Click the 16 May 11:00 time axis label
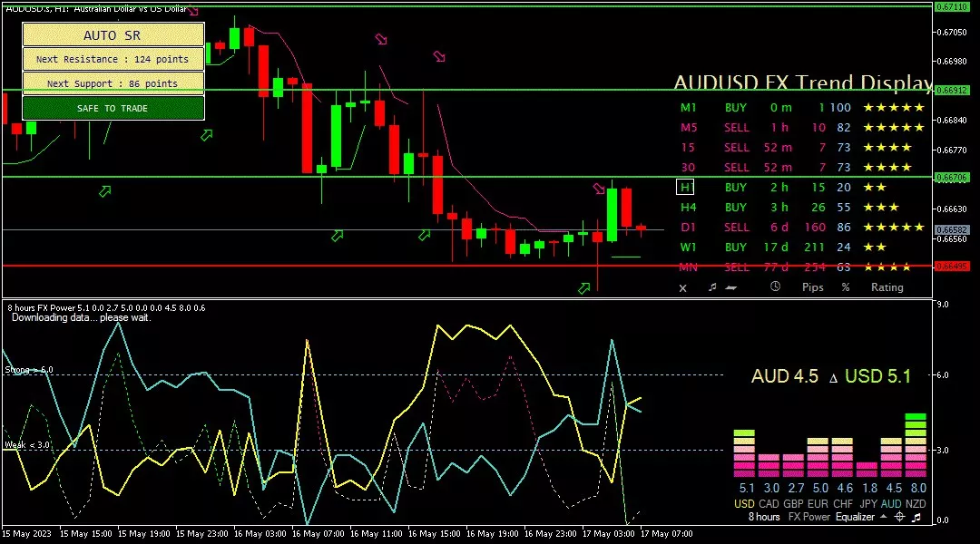980x544 pixels. (x=376, y=534)
